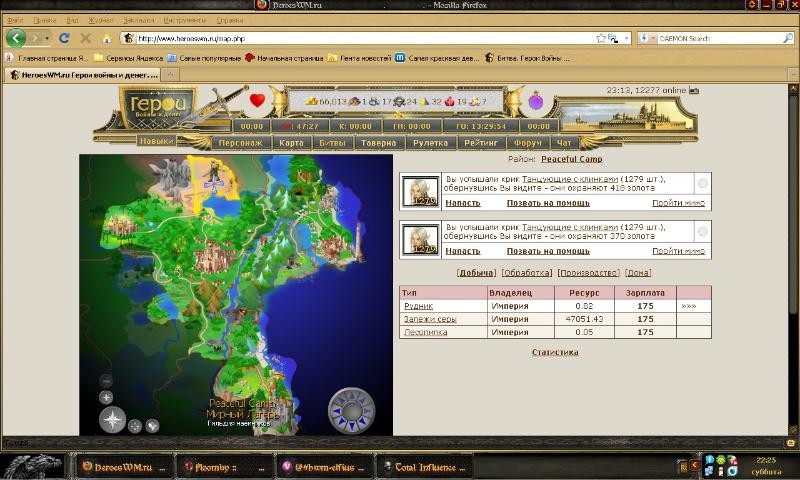Image resolution: width=800 pixels, height=480 pixels.
Task: Open the Производство section link
Action: tap(588, 273)
